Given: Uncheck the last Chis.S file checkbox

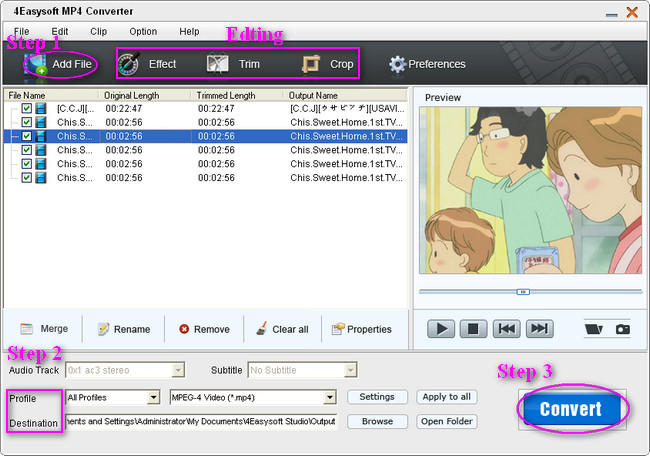Looking at the screenshot, I should 27,177.
